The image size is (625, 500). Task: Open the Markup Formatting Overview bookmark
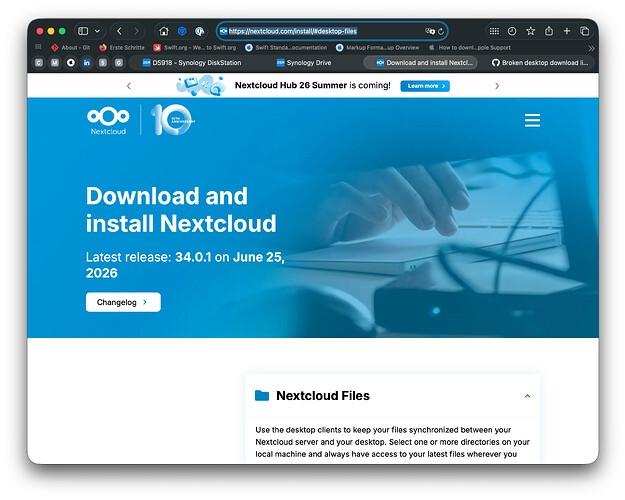377,47
